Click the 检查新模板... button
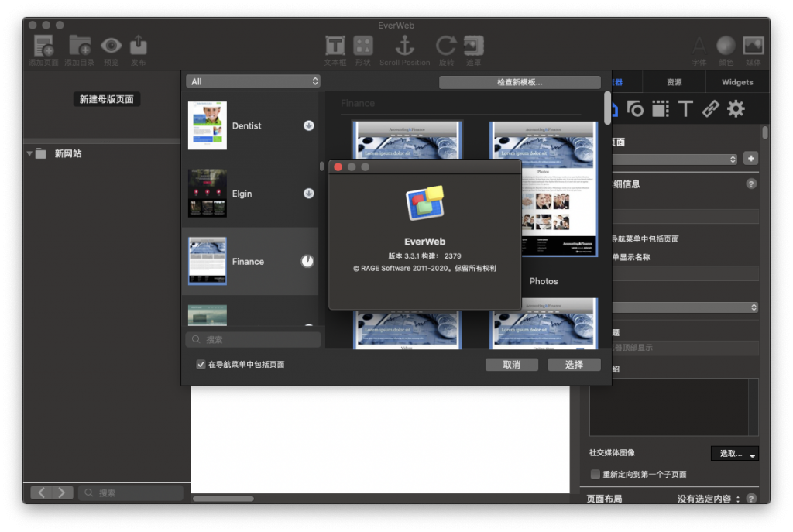Screen dimensions: 793x532 pos(520,82)
